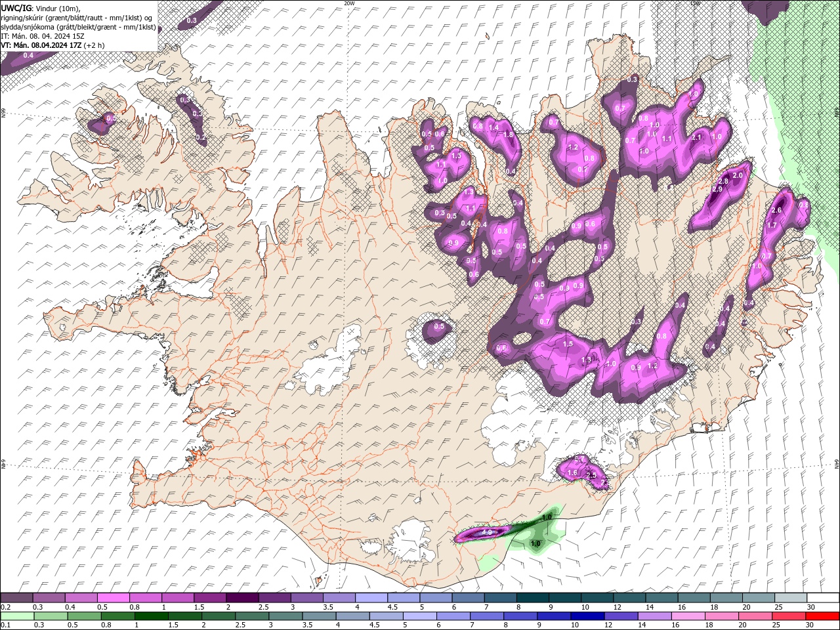Image resolution: width=840 pixels, height=630 pixels.
Task: Pick the bright pink 0.5 swatch in upper legend
Action: coord(113,598)
